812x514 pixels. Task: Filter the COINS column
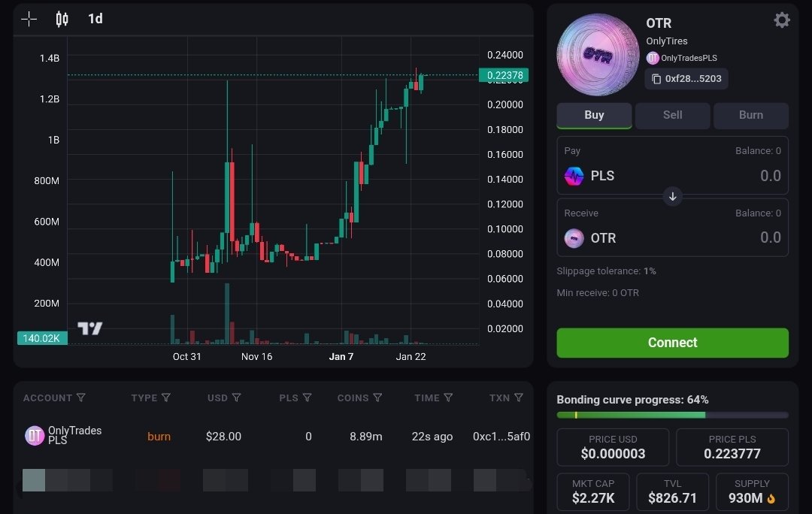[377, 398]
